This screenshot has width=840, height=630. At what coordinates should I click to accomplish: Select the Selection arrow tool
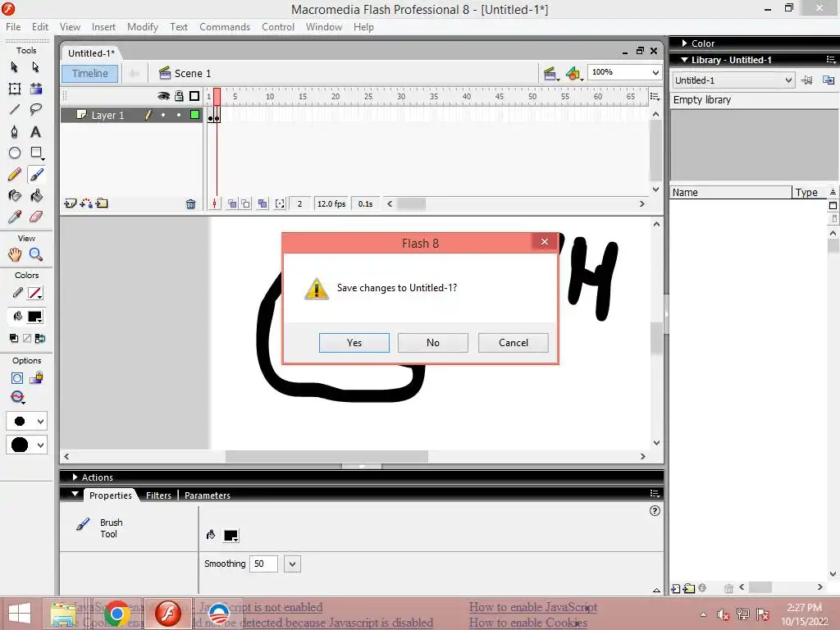[15, 67]
